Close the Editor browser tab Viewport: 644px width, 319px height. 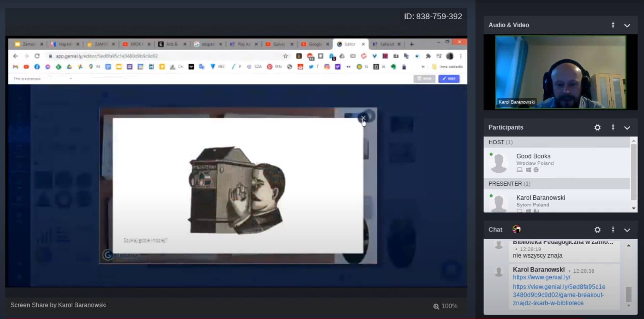(363, 44)
